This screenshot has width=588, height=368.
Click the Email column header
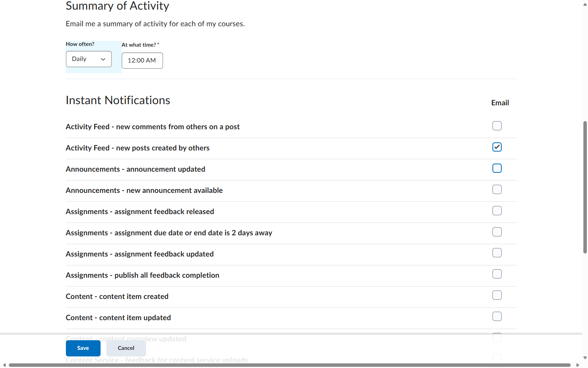(500, 103)
